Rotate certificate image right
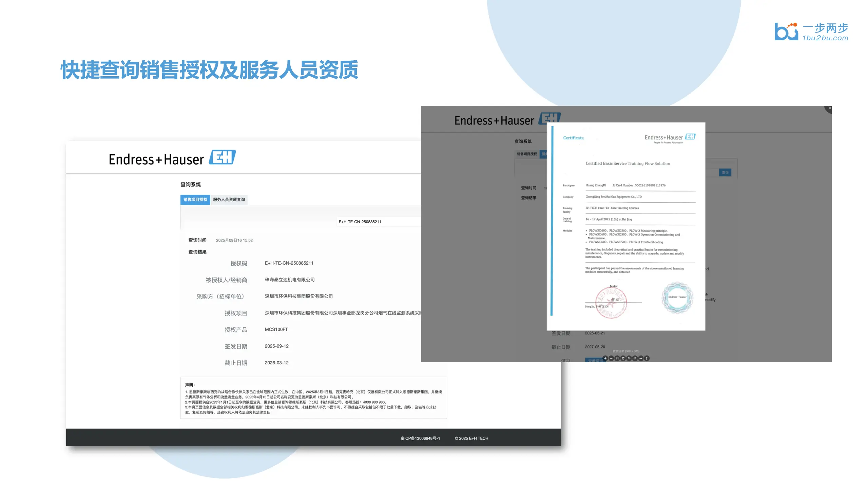 point(635,358)
